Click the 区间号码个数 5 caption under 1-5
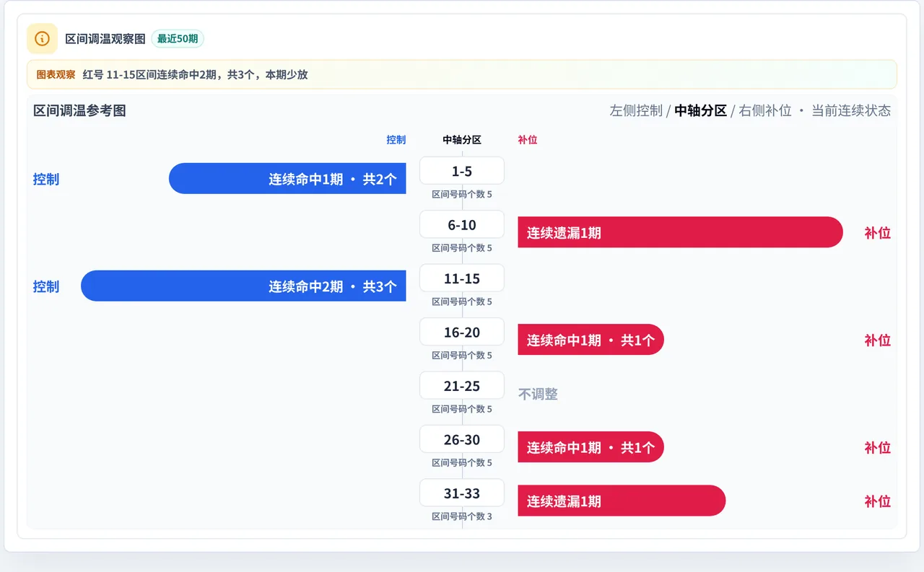924x572 pixels. (462, 194)
